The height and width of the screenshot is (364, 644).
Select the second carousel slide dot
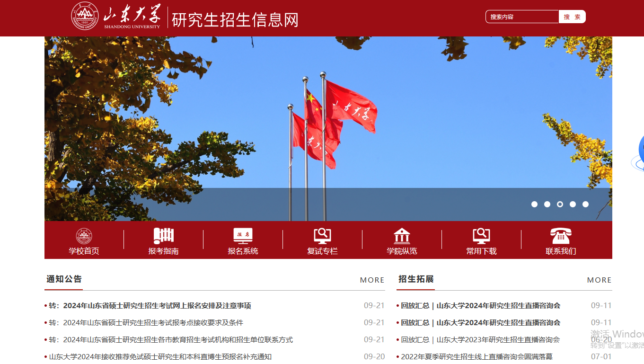(x=547, y=204)
